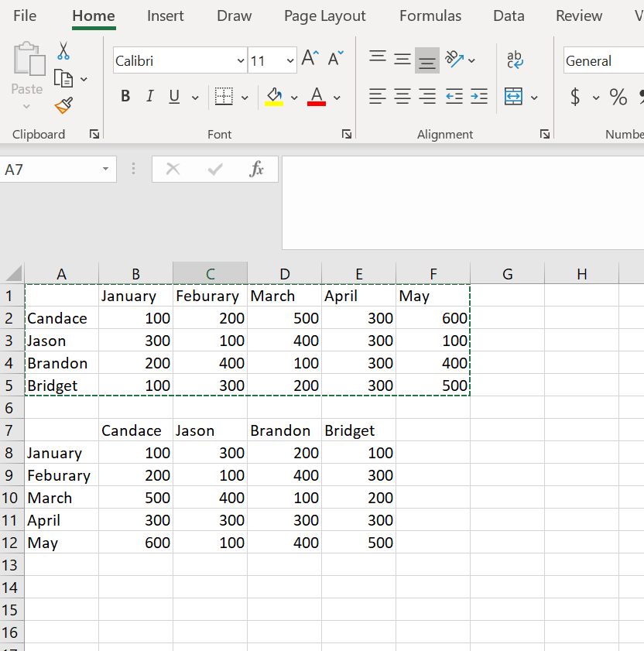Click the Copy icon
Screen dimensions: 644x651
[x=64, y=77]
